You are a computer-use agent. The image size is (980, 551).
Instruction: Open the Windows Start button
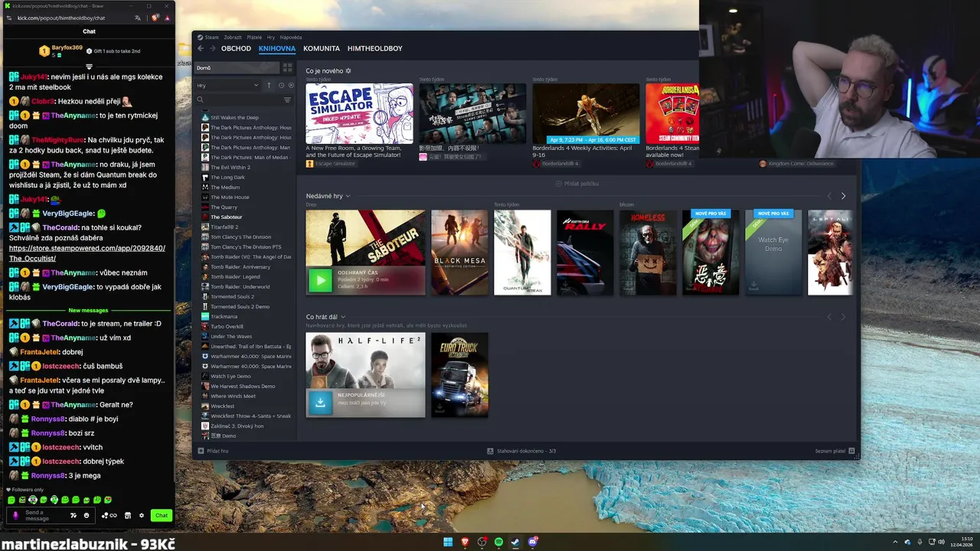448,542
